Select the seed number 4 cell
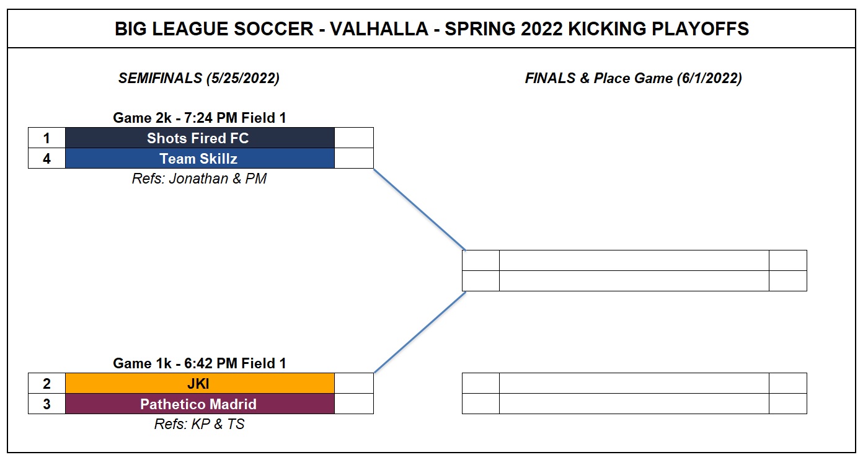This screenshot has width=868, height=465. [x=46, y=158]
